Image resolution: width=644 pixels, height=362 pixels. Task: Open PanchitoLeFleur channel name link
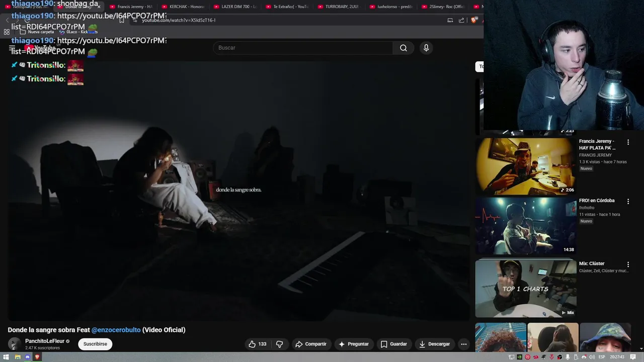(45, 341)
